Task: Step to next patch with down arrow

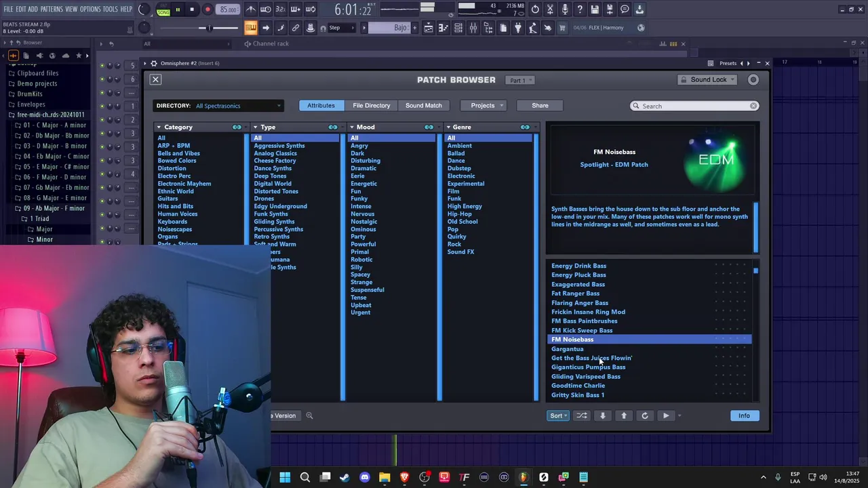Action: [602, 415]
